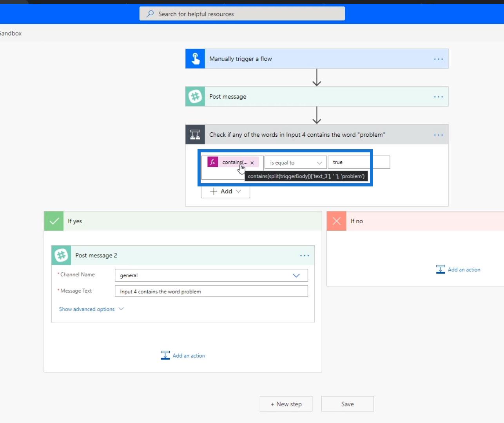Click the Message Text input field

(x=211, y=291)
